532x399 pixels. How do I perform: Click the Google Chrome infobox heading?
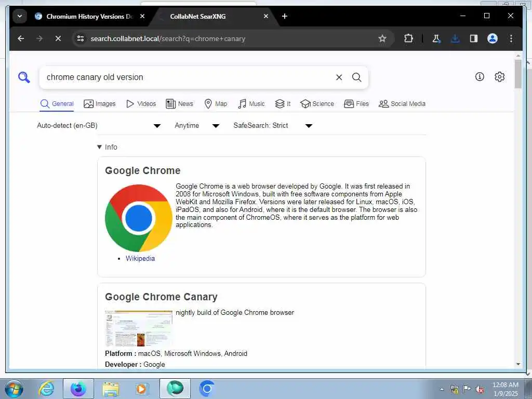point(142,170)
